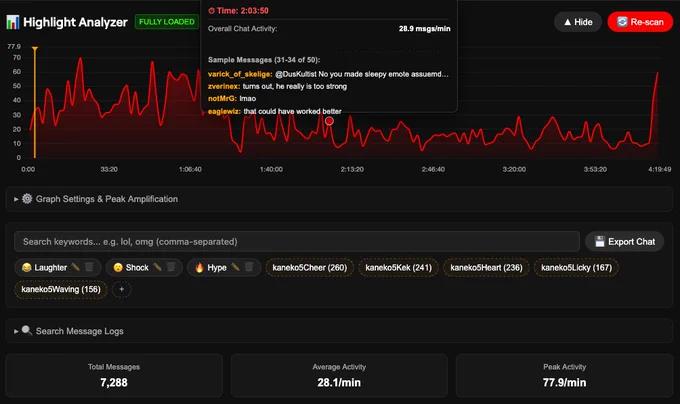
Task: Select the kaneko5Kek (241) emote chip
Action: pos(399,267)
